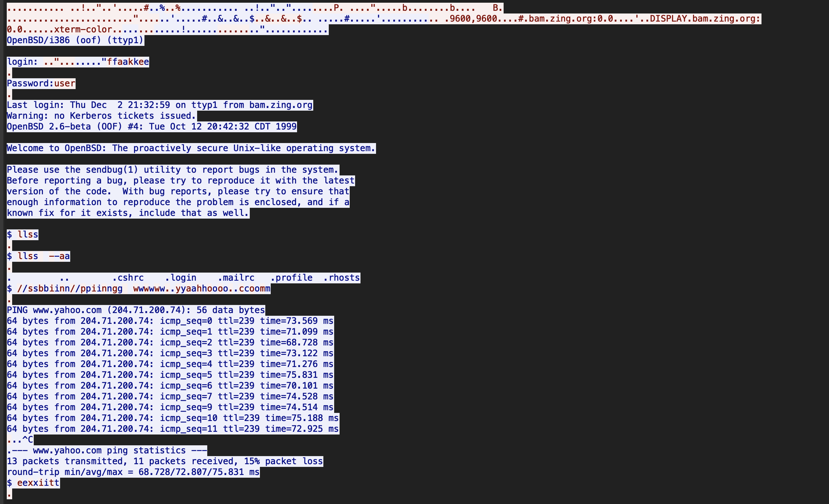The height and width of the screenshot is (504, 829).
Task: Click the ping reply line with icmp_seq=11
Action: [x=172, y=429]
